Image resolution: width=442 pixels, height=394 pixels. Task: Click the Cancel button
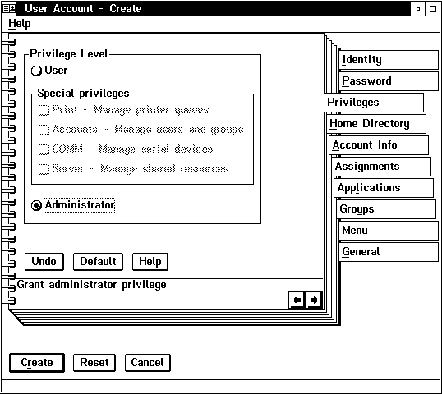coord(148,363)
